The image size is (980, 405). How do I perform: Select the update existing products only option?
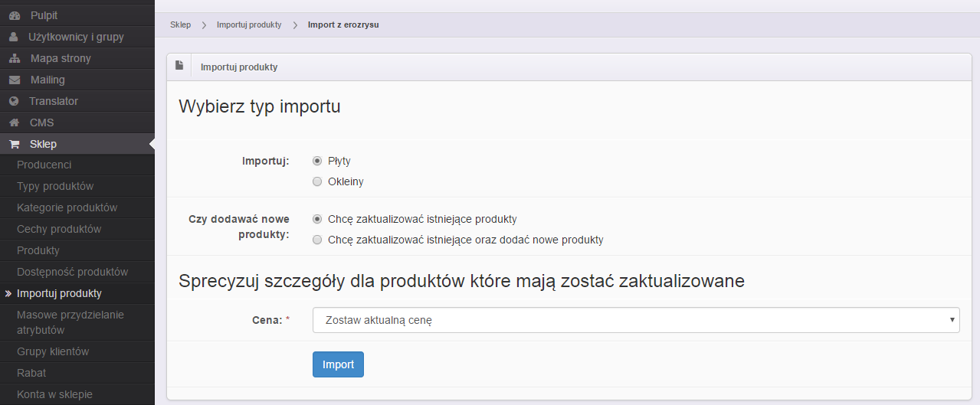coord(317,218)
